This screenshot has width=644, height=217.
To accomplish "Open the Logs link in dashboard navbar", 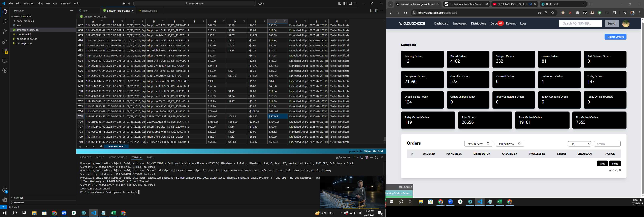I will (x=523, y=24).
